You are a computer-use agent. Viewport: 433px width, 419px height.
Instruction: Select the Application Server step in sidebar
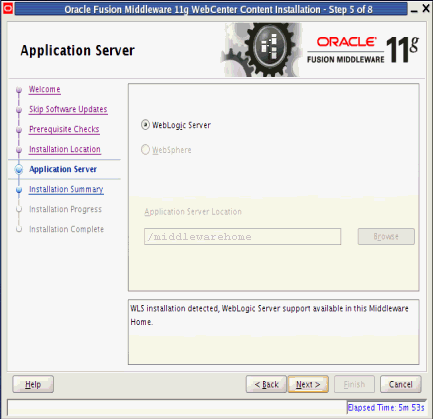[63, 169]
